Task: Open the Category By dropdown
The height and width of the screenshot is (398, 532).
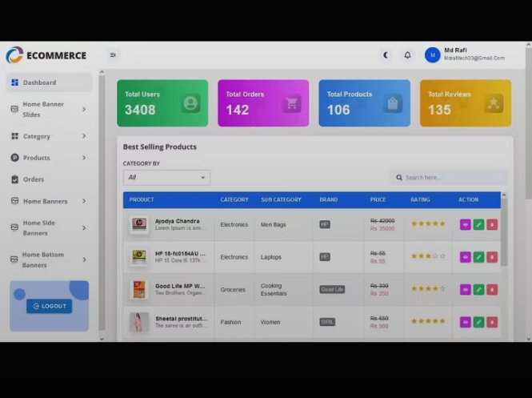Action: 166,178
